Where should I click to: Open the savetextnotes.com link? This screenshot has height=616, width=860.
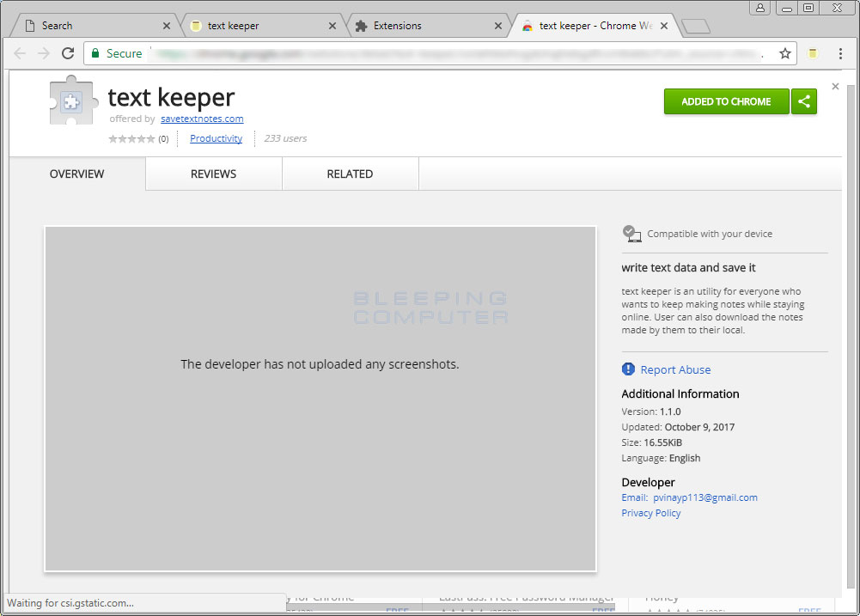(202, 119)
